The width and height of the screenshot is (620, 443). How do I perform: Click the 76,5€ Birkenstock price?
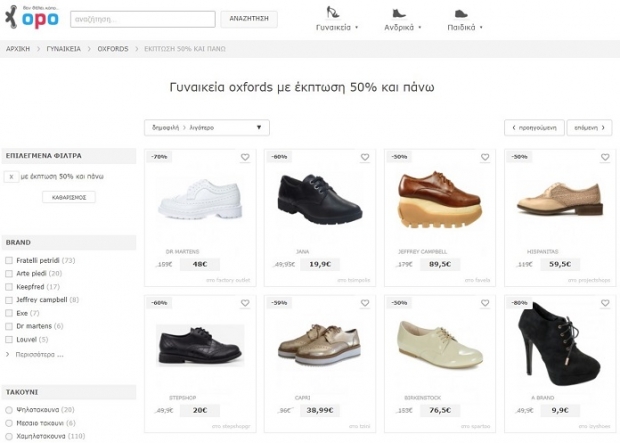tap(440, 411)
